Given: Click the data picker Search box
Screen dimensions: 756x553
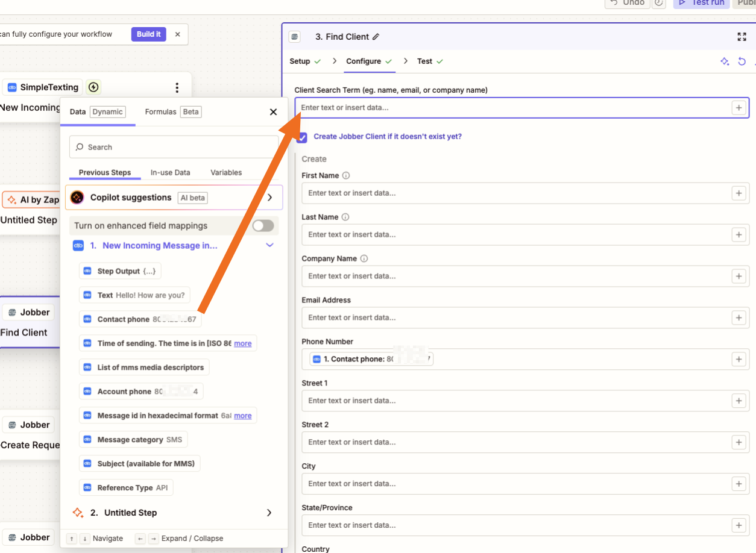Looking at the screenshot, I should pyautogui.click(x=174, y=148).
